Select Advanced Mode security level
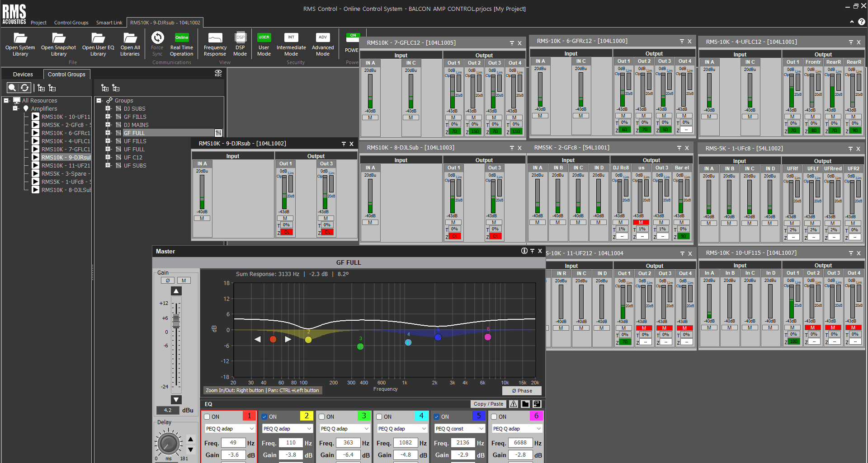This screenshot has width=868, height=463. [323, 44]
